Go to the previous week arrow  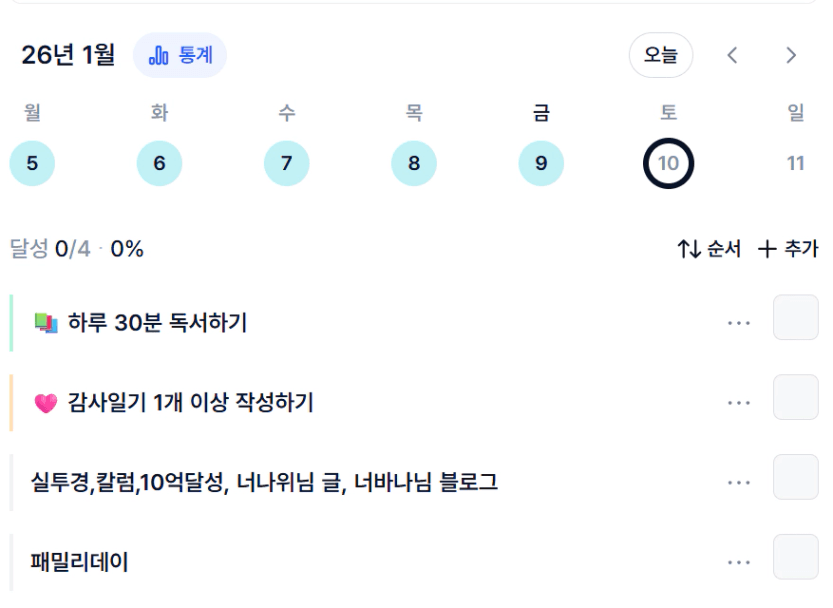(x=732, y=56)
